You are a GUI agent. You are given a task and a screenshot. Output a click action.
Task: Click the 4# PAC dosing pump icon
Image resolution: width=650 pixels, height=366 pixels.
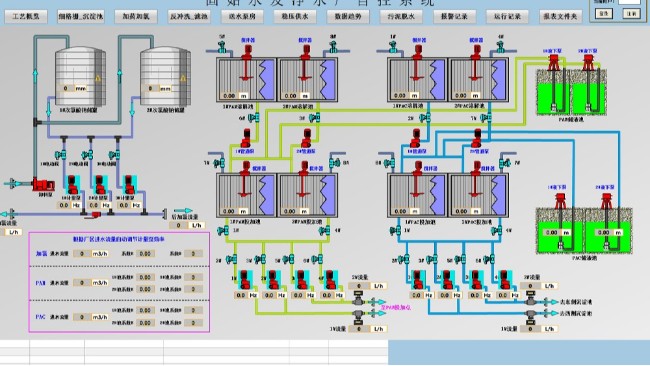pyautogui.click(x=504, y=280)
